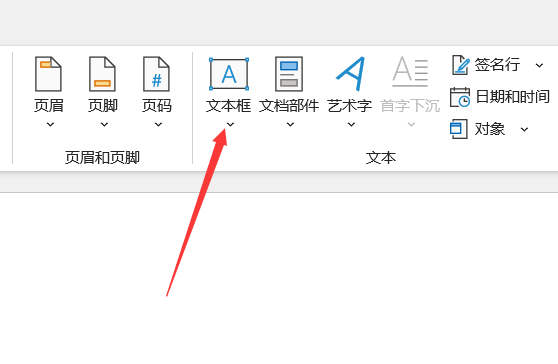Click the 页码 page number icon
This screenshot has height=364, width=558.
click(x=157, y=74)
